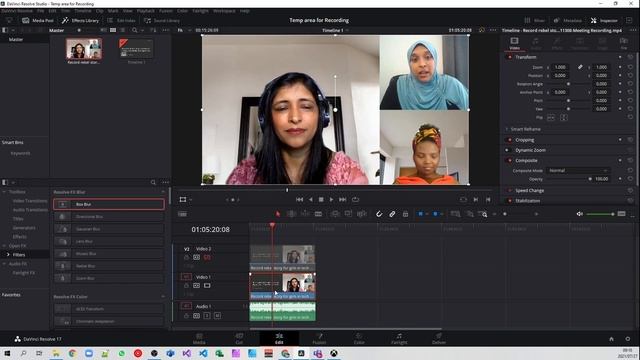Viewport: 640px width, 360px height.
Task: Play the timeline in reverse
Action: 310,200
